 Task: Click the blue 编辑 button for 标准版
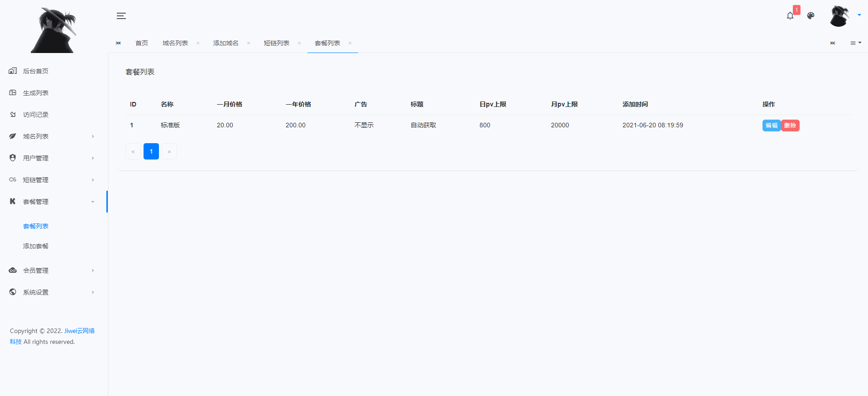(x=771, y=126)
